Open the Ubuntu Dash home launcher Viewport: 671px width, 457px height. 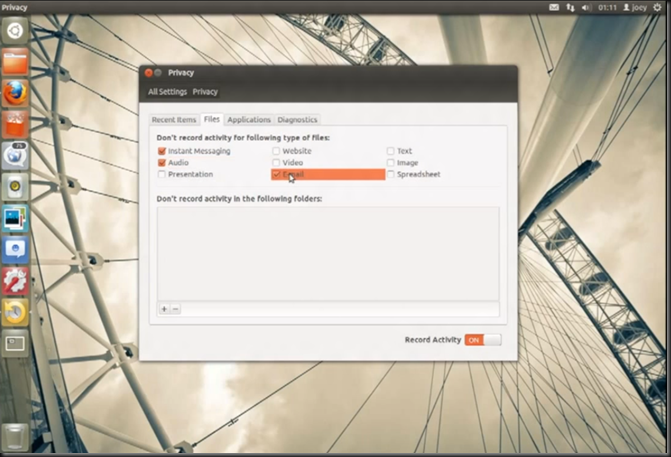coord(15,31)
